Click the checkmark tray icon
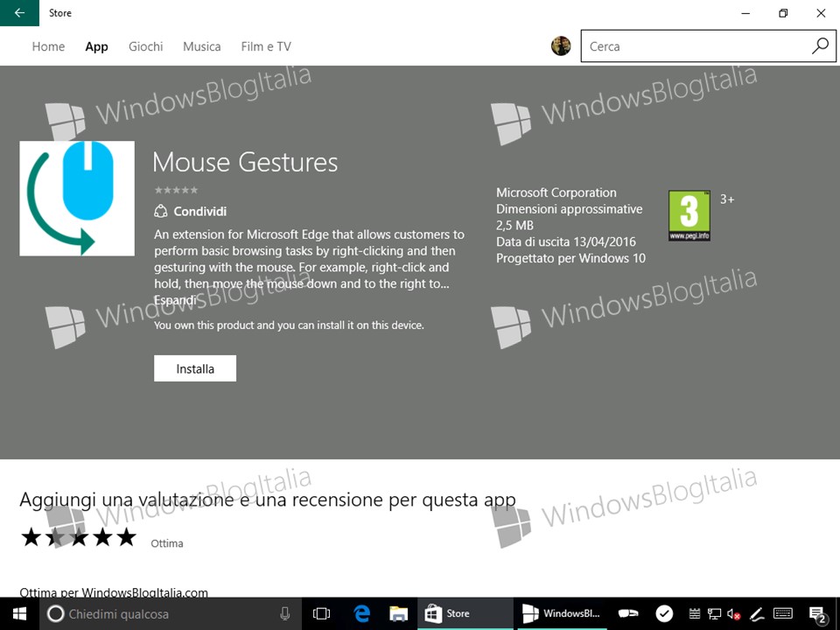Screen dimensions: 840x630 [664, 614]
